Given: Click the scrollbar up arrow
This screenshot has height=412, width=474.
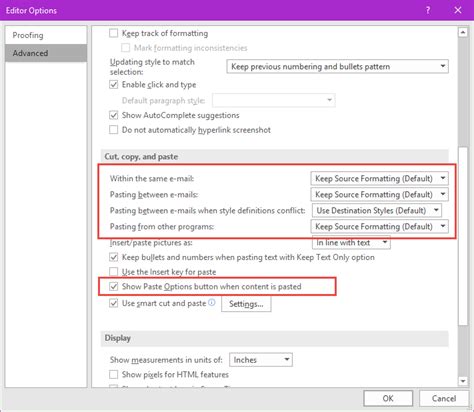Looking at the screenshot, I should (463, 33).
